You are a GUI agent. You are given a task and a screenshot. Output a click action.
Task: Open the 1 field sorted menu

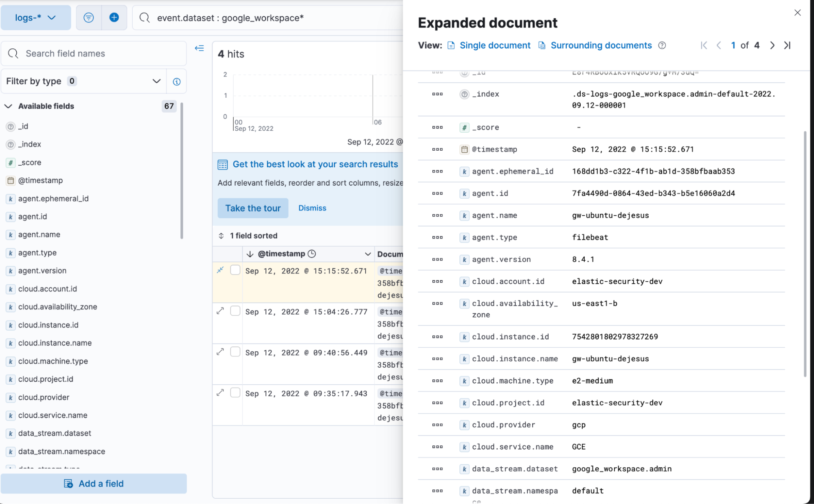(x=248, y=236)
